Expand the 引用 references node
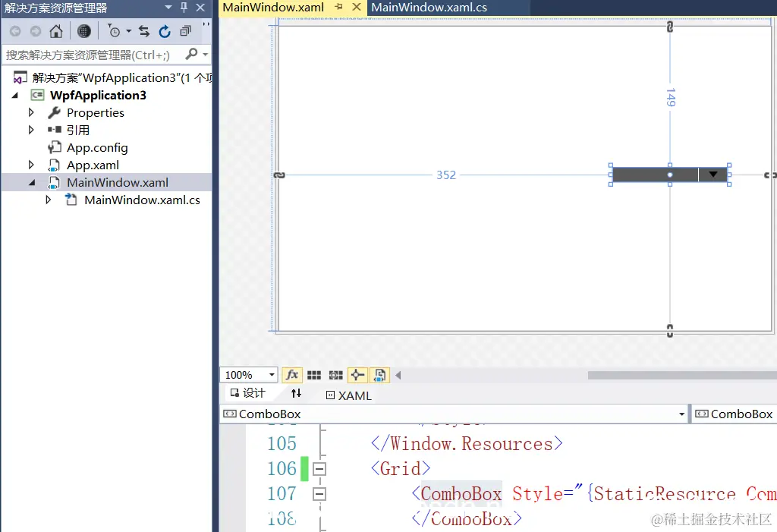The image size is (777, 532). click(31, 130)
